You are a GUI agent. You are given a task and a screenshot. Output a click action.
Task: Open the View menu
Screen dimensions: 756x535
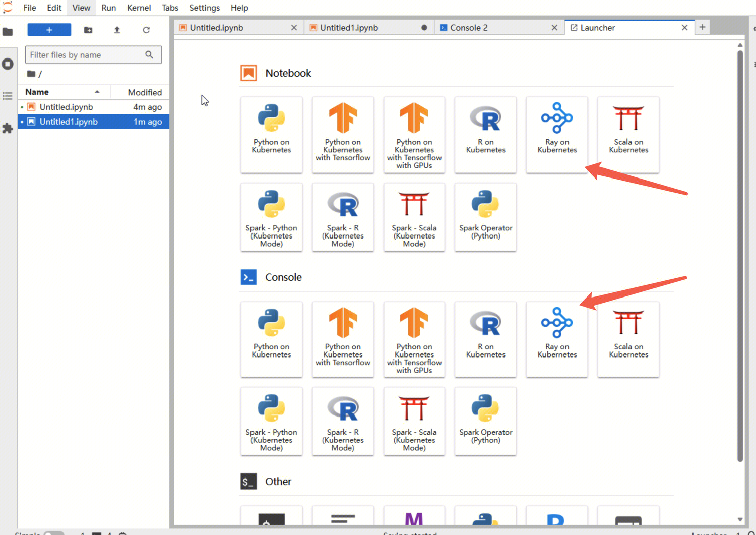(81, 8)
